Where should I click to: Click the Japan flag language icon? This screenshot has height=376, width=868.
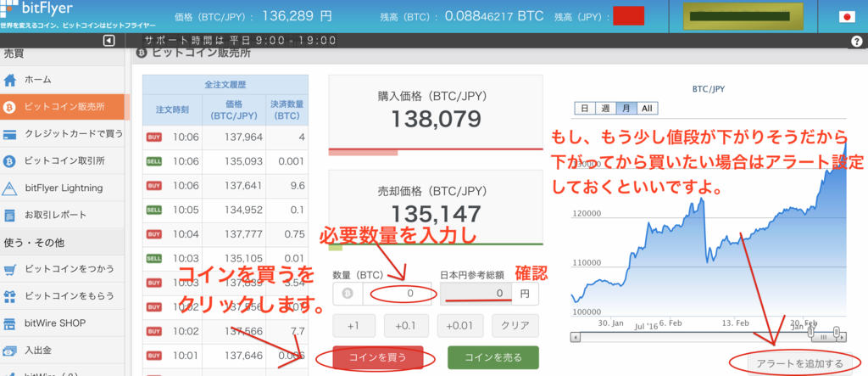point(847,17)
